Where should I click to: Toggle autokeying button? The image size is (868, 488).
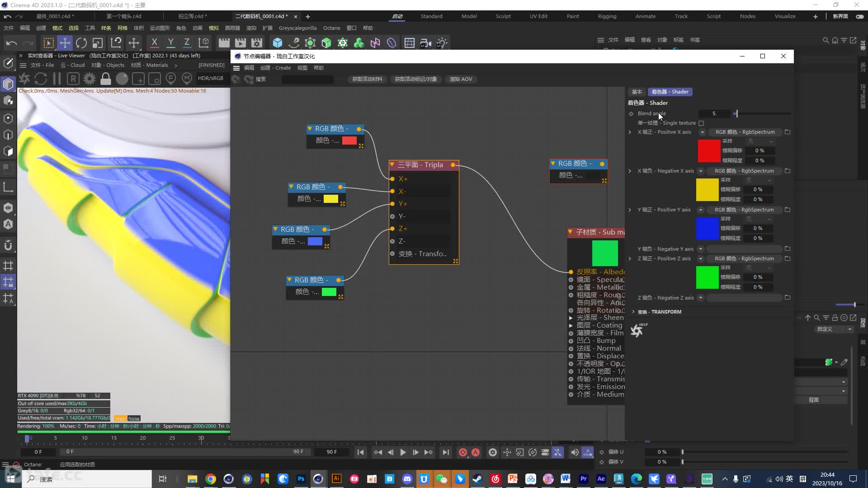tap(476, 452)
